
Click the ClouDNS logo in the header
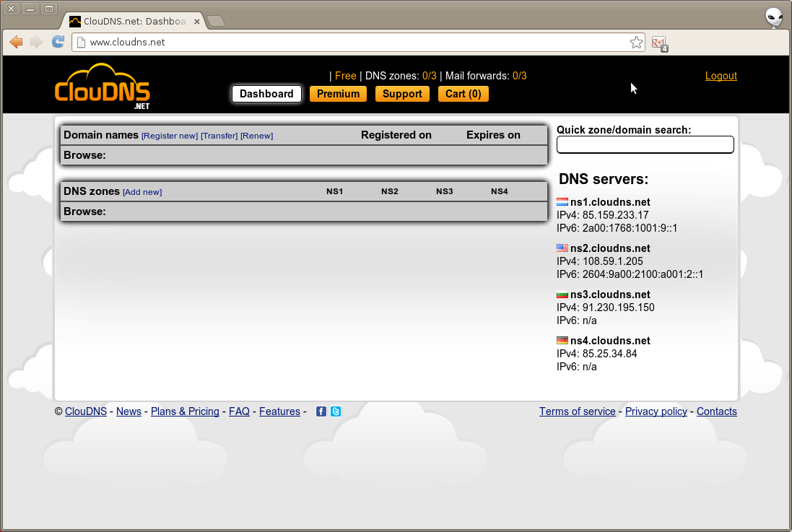[103, 87]
